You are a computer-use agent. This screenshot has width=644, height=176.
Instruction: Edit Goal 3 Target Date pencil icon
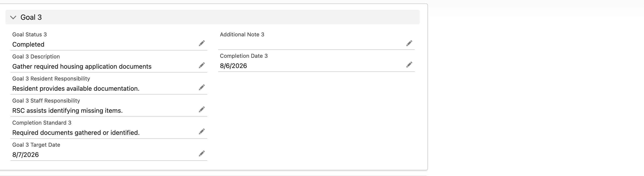(202, 153)
